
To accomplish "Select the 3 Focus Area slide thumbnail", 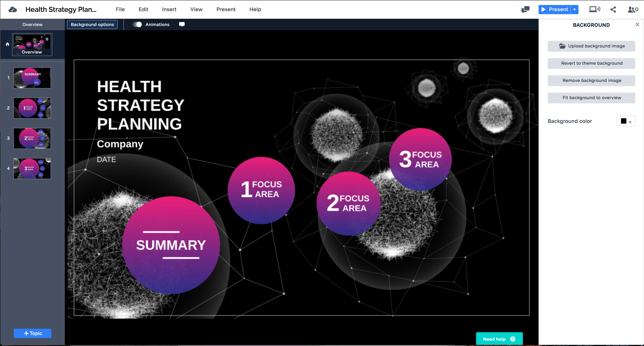I will point(32,169).
